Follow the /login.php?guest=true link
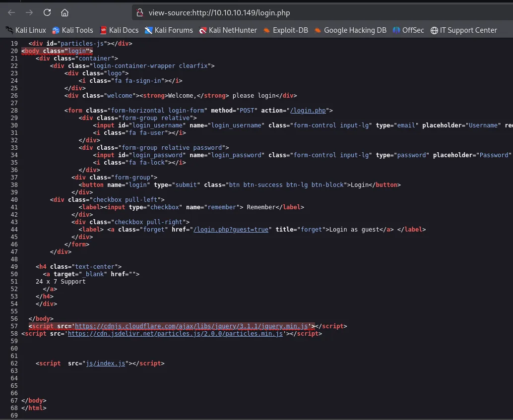 (x=231, y=230)
